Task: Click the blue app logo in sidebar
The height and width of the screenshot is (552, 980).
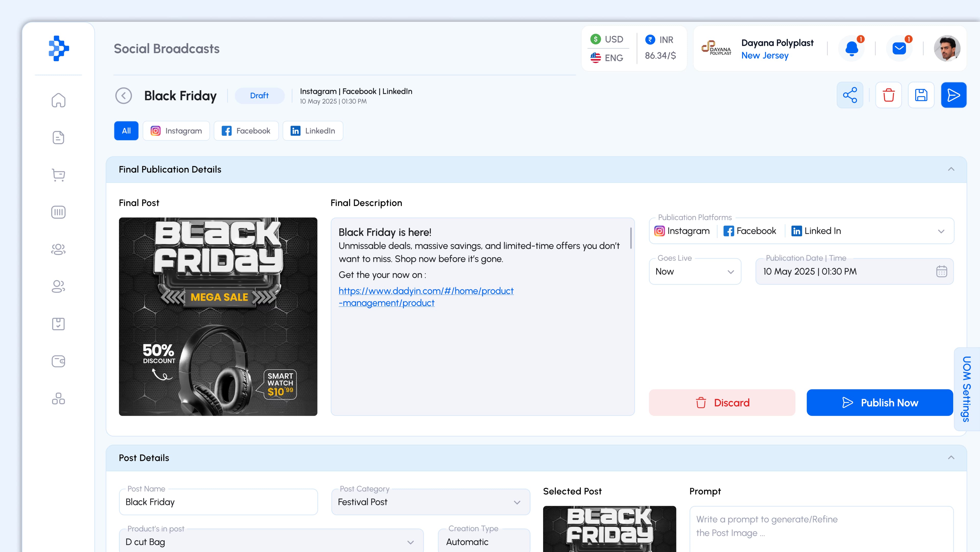Action: (59, 48)
